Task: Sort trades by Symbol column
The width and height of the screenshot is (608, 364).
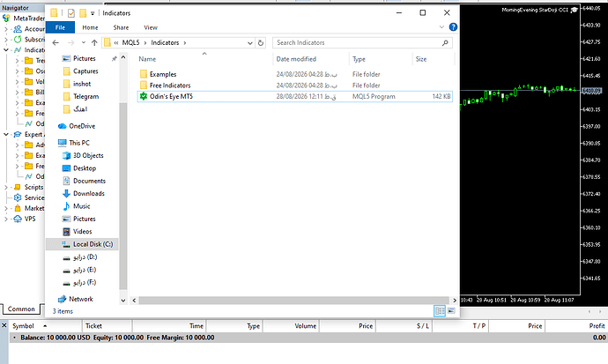Action: point(23,326)
